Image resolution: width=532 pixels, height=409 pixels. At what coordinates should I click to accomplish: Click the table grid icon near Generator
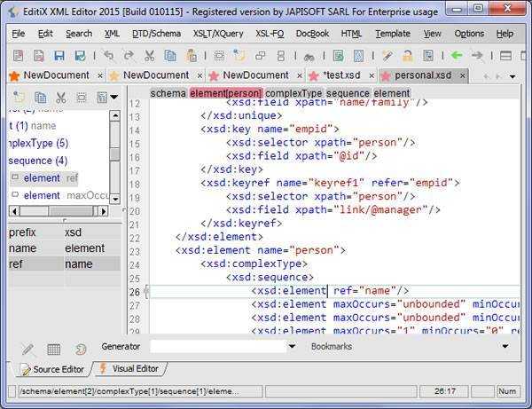point(53,349)
